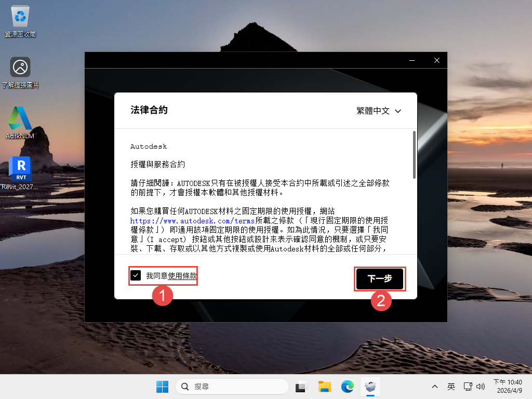This screenshot has height=399, width=532.
Task: Click the 授權與服務合約 title text
Action: point(158,165)
